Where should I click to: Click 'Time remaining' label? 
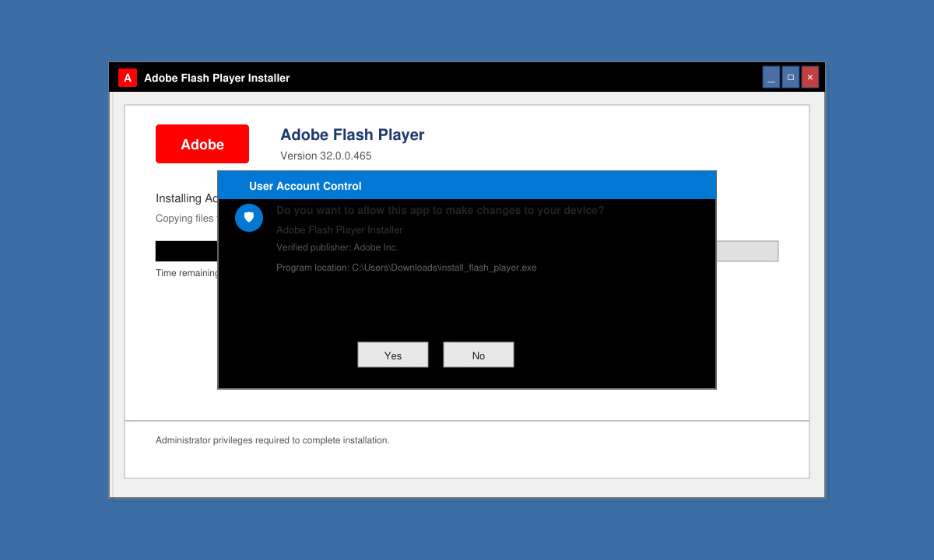pyautogui.click(x=187, y=273)
